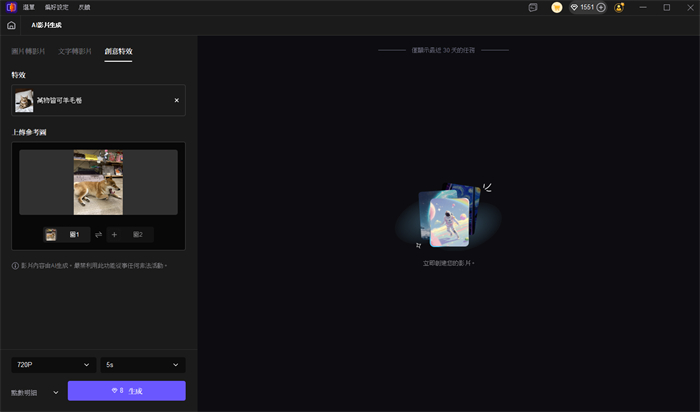
Task: Click the app logo in the title bar
Action: tap(10, 7)
